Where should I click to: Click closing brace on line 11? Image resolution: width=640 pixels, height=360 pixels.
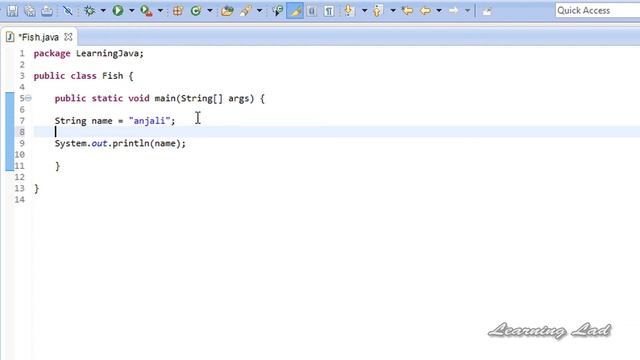(x=58, y=166)
